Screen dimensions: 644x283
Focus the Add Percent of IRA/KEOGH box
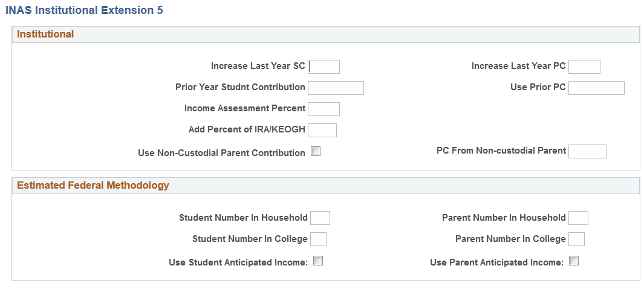(x=322, y=130)
